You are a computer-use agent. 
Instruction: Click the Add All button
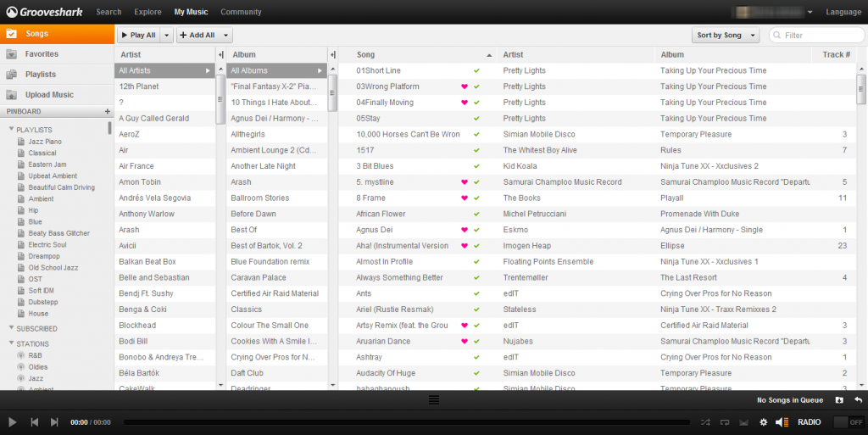(x=198, y=36)
